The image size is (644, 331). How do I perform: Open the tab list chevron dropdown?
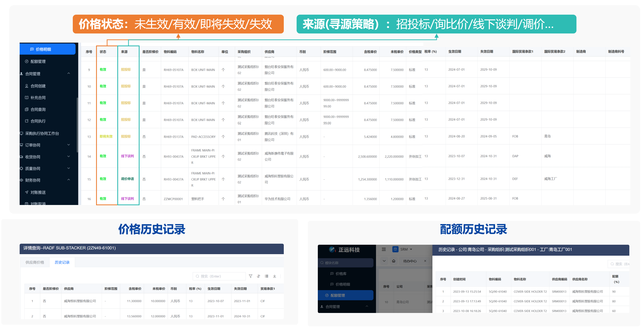pyautogui.click(x=384, y=261)
